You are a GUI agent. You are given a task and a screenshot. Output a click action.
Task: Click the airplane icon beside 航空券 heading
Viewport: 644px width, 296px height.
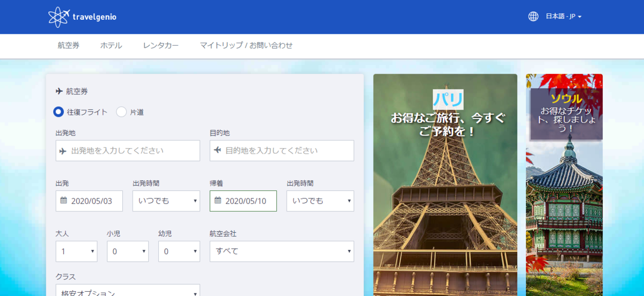point(59,91)
